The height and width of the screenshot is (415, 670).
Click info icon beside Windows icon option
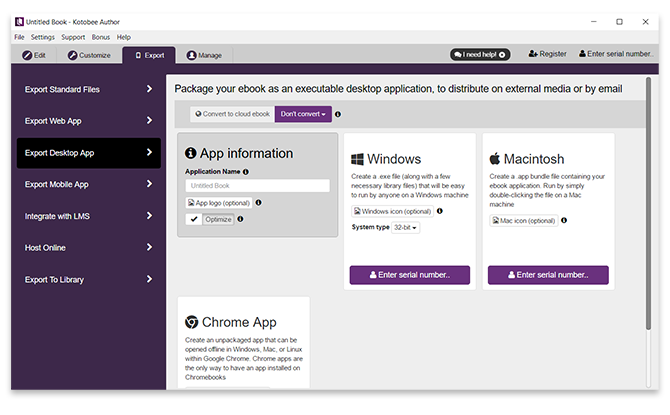pyautogui.click(x=439, y=211)
